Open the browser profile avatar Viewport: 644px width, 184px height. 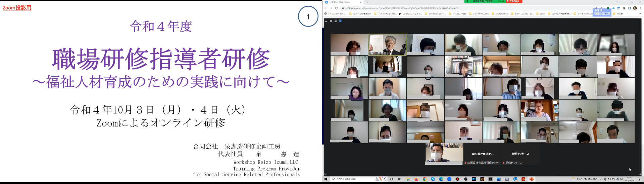click(635, 8)
